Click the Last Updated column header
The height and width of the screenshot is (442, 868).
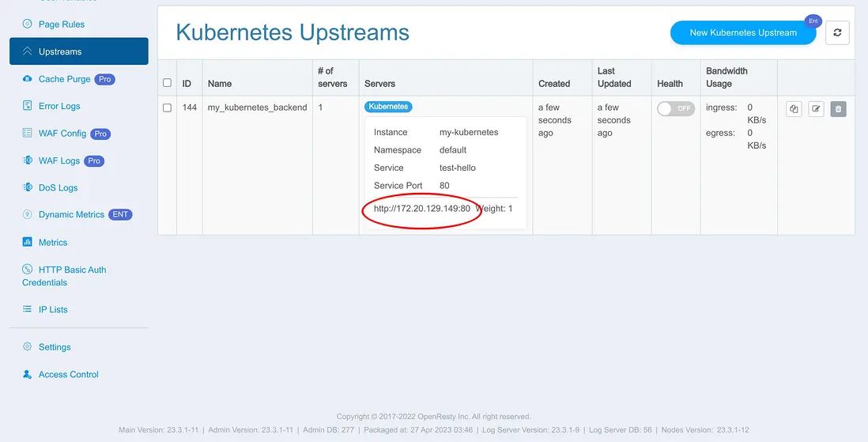(614, 77)
